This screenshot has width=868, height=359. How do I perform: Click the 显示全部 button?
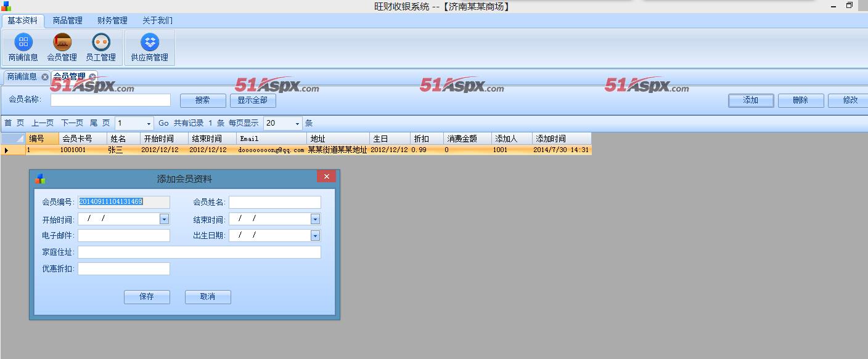click(x=253, y=100)
